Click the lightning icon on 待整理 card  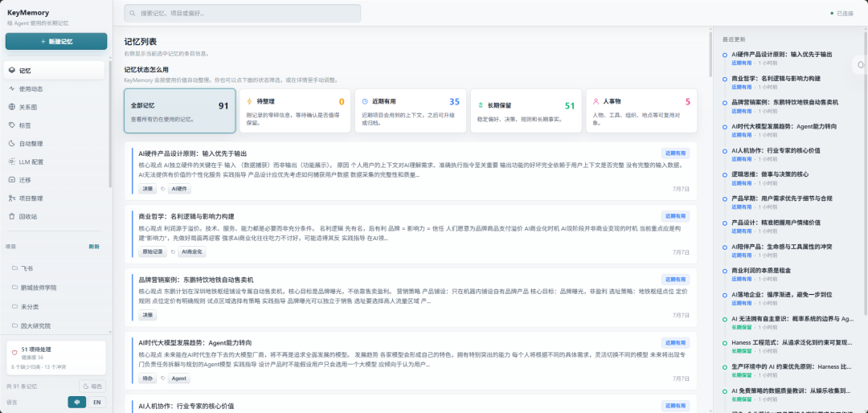pos(249,102)
